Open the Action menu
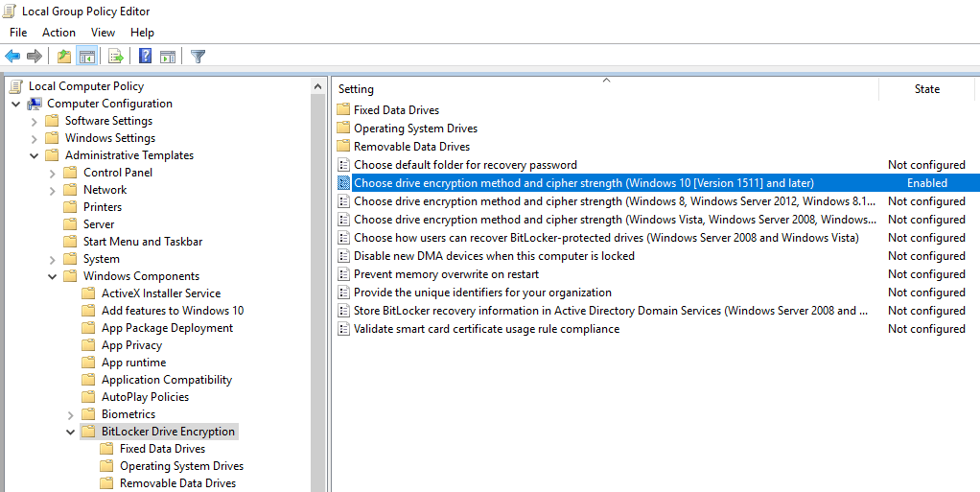Screen dimensions: 980x492 [58, 33]
